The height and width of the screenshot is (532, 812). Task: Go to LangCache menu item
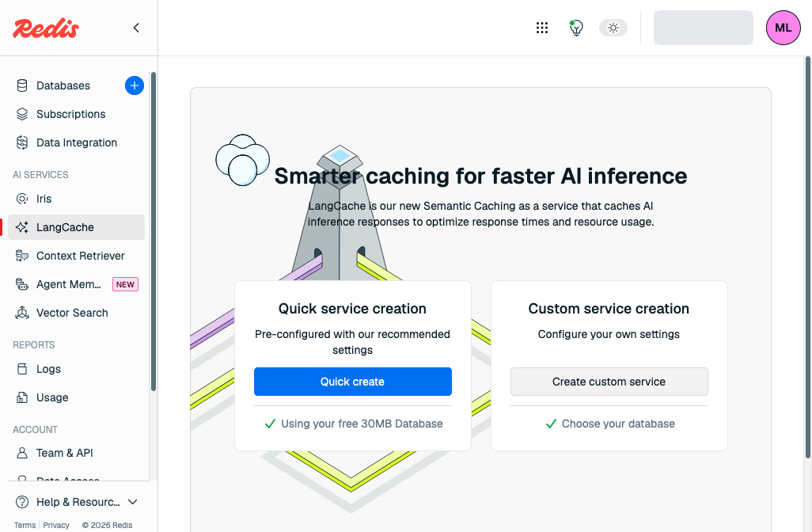76,227
